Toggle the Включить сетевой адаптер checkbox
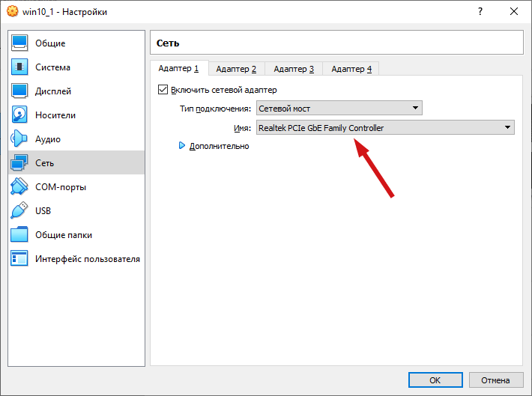The width and height of the screenshot is (532, 396). pyautogui.click(x=163, y=90)
